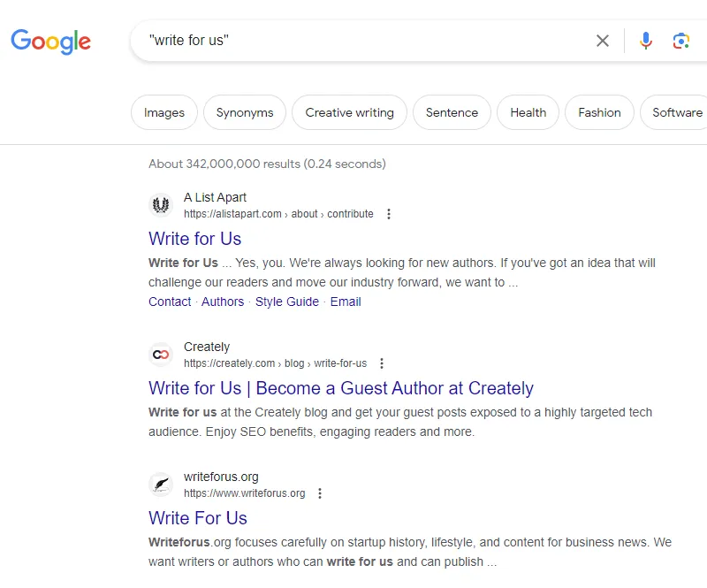Select the Creative writing filter chip

point(349,112)
